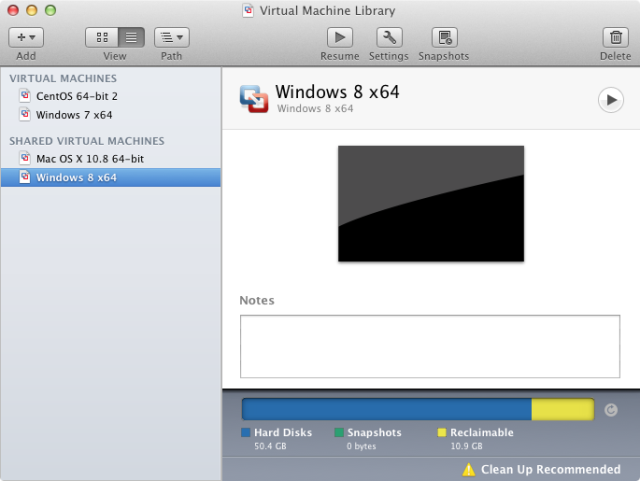Click inside the Notes text field
This screenshot has width=640, height=481.
tap(430, 346)
